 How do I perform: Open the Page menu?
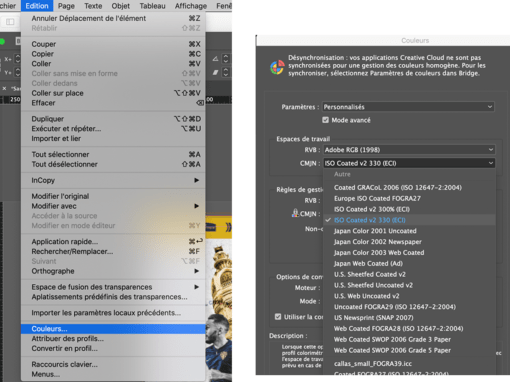tap(66, 6)
